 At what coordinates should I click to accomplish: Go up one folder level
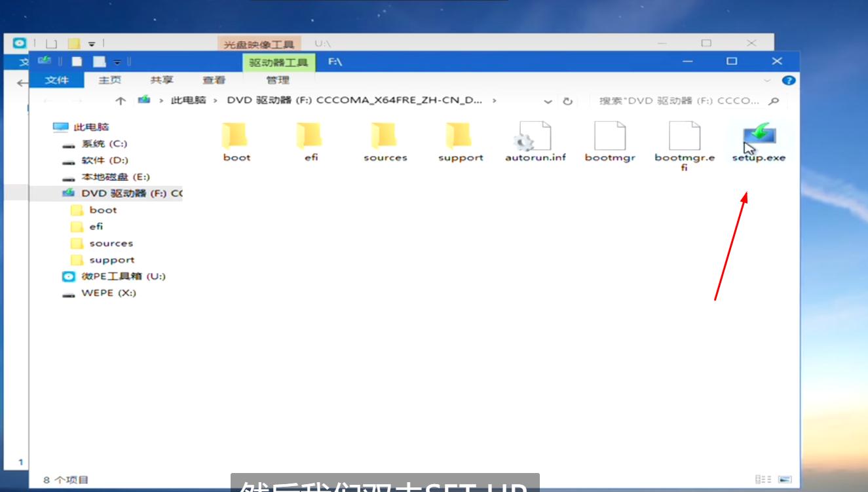121,100
